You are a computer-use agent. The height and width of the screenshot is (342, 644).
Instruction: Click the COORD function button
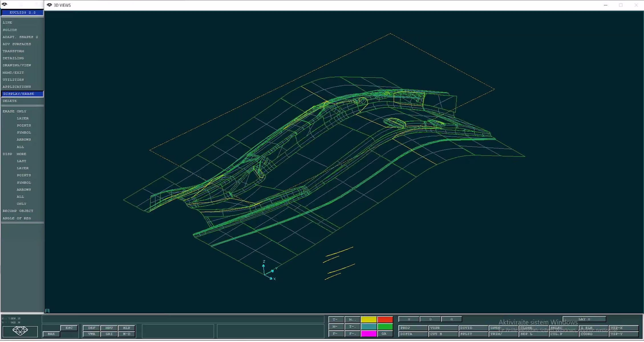coord(593,334)
